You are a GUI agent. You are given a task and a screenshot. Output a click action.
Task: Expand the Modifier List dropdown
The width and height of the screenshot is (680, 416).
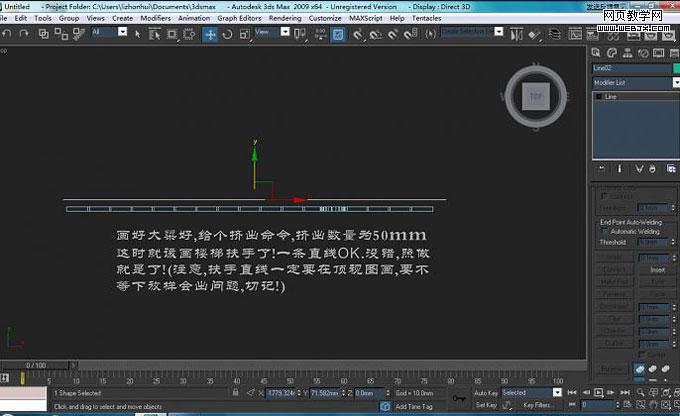pos(676,82)
